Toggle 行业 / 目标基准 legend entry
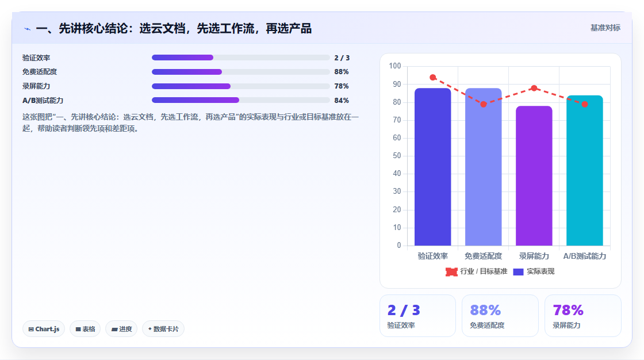This screenshot has height=360, width=644. [x=477, y=271]
